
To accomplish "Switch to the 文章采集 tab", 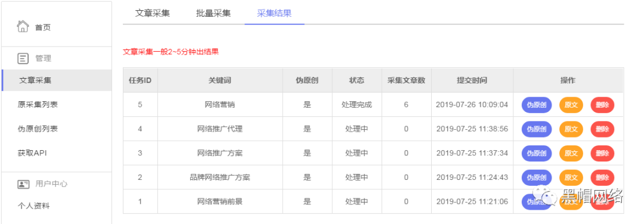I will pos(153,13).
